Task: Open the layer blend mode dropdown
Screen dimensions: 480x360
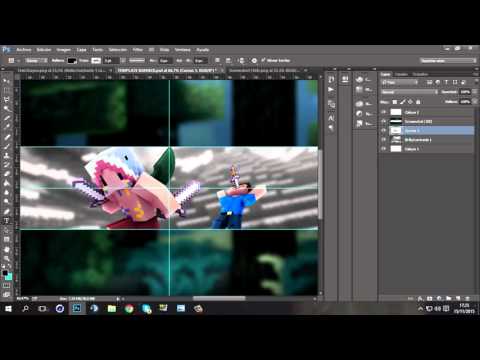Action: pyautogui.click(x=409, y=92)
